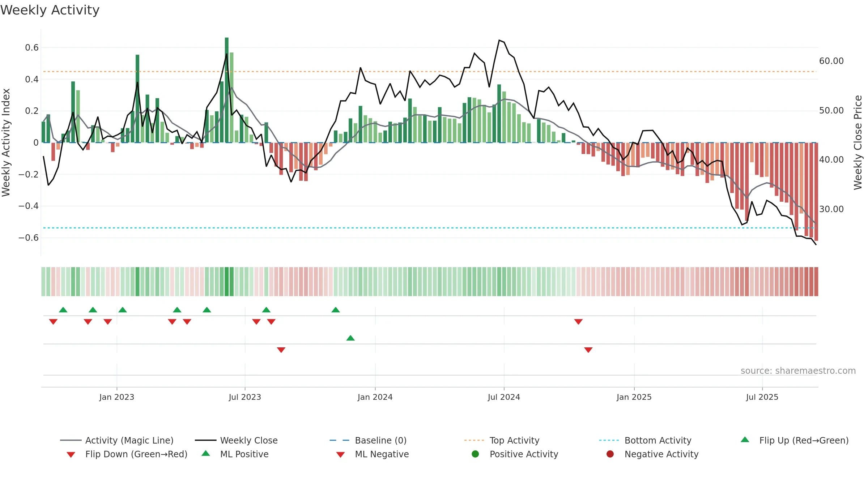Image resolution: width=868 pixels, height=488 pixels.
Task: Click the lone ML Positive marker before Jan 2024
Action: [x=350, y=338]
